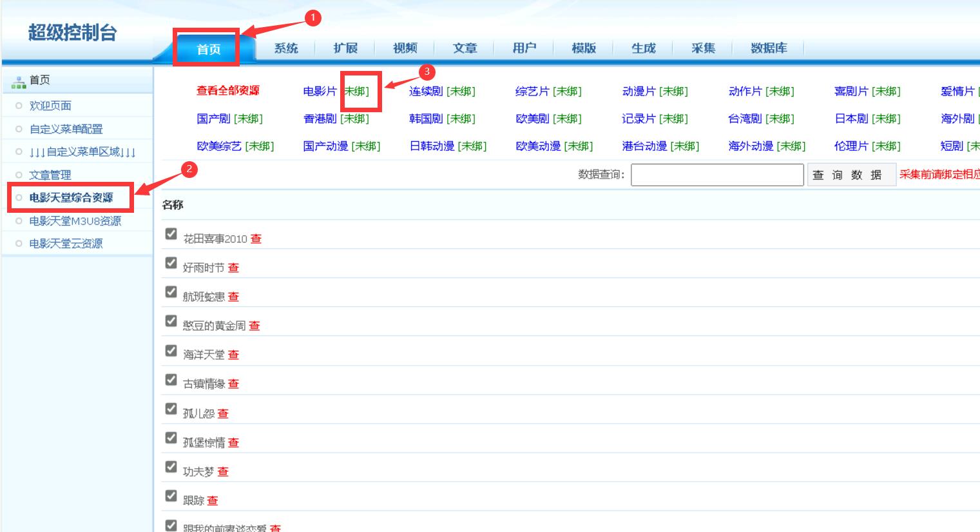Click the red 查 icon beside 憨豆的黄金周

tap(255, 326)
